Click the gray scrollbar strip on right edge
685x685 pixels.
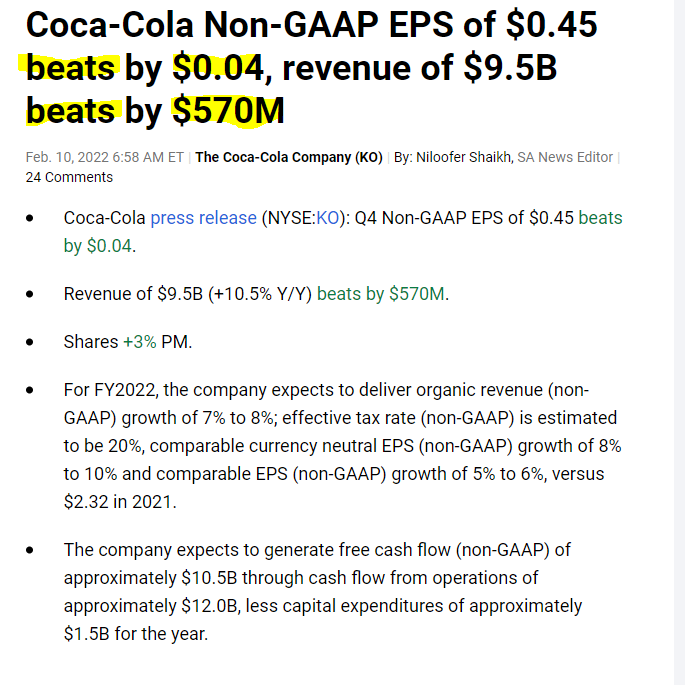(678, 342)
